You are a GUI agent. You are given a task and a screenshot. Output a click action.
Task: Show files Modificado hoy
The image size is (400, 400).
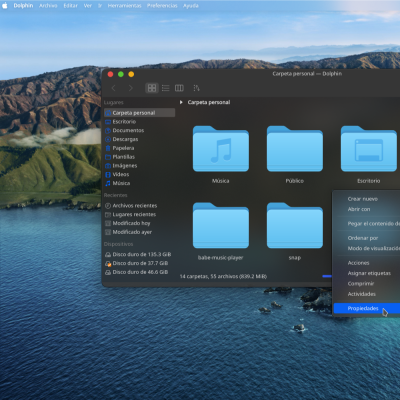131,223
